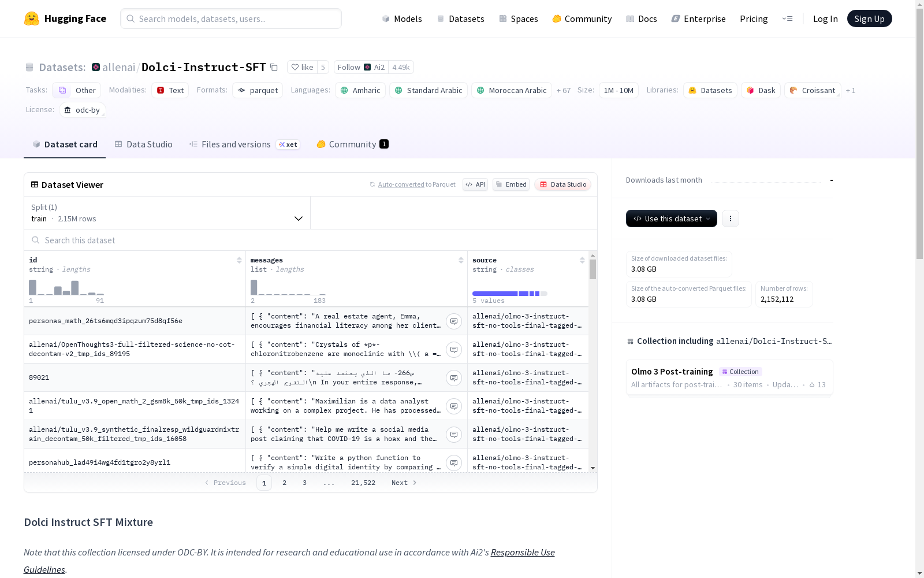
Task: Copy dataset name with the copy icon
Action: click(x=274, y=68)
